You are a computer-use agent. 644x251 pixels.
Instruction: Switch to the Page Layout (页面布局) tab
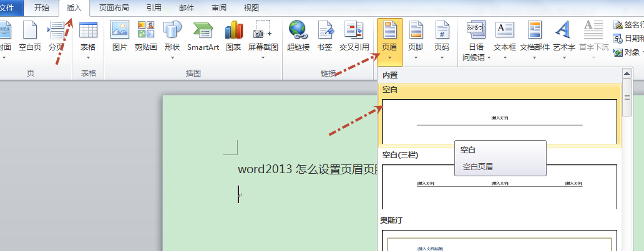pyautogui.click(x=114, y=8)
